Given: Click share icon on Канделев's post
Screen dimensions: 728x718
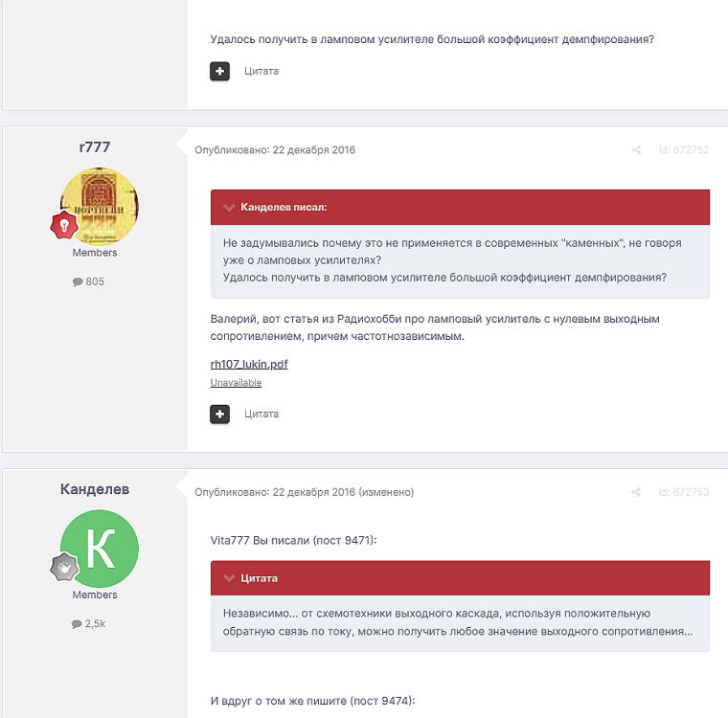Looking at the screenshot, I should (x=636, y=492).
